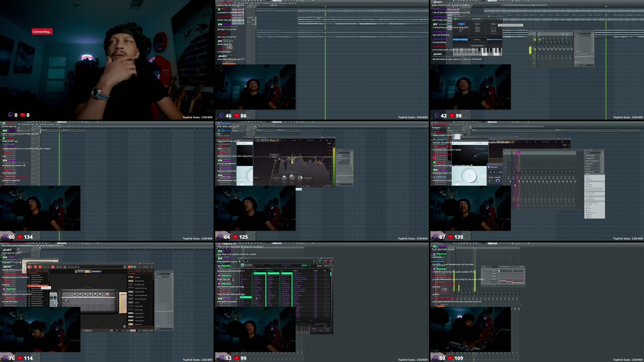Click the ULTRA Analog logo in the synth header
This screenshot has height=362, width=644.
click(x=249, y=265)
